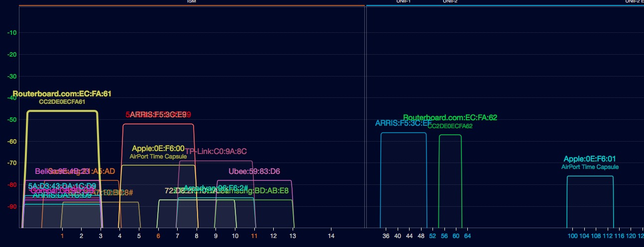The width and height of the screenshot is (644, 247).
Task: Click the -90 dBm axis value
Action: 12,207
